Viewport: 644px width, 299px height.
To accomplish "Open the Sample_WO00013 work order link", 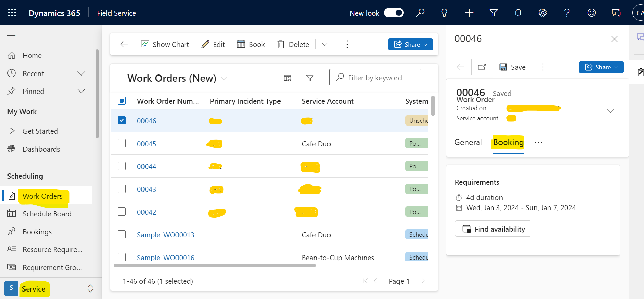I will coord(166,235).
